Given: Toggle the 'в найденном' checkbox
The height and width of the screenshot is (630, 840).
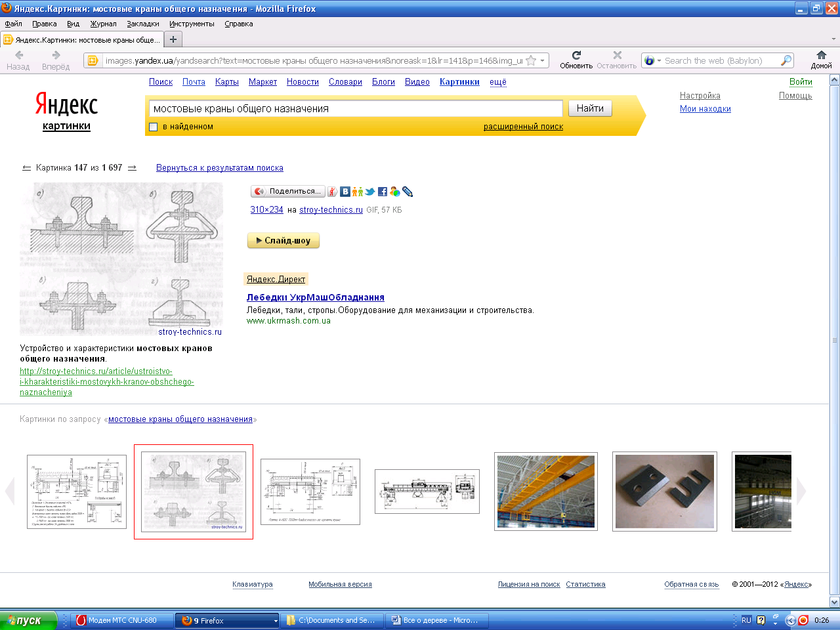Looking at the screenshot, I should pyautogui.click(x=154, y=127).
